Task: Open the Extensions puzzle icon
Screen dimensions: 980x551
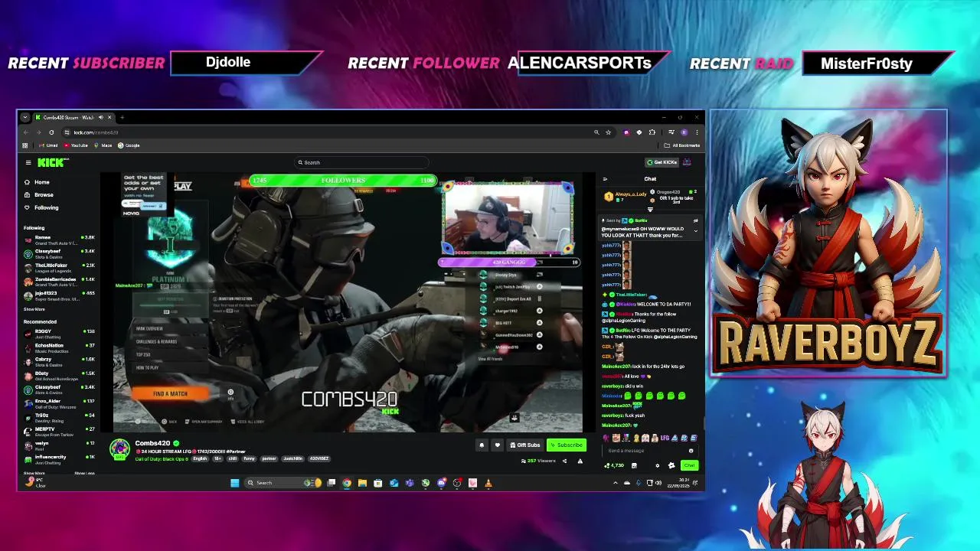Action: coord(652,132)
